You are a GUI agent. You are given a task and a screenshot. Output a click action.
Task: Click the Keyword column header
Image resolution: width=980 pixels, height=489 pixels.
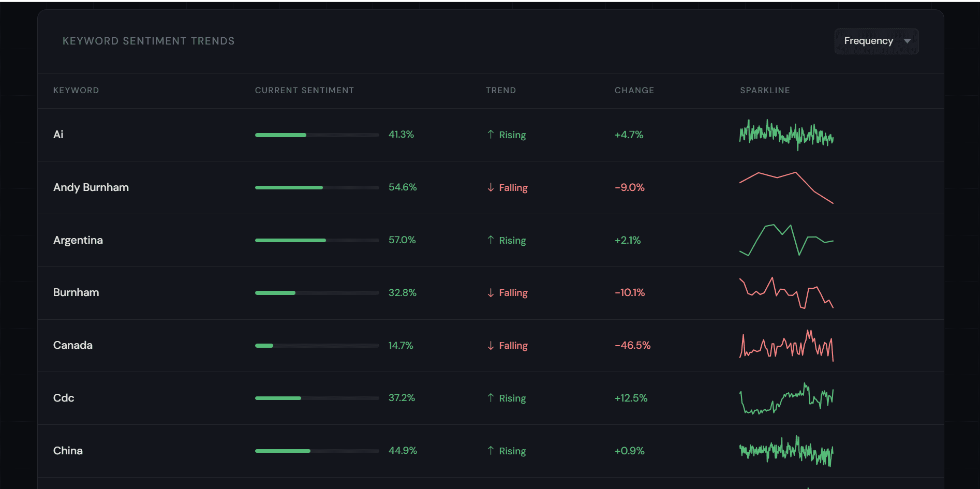coord(76,91)
